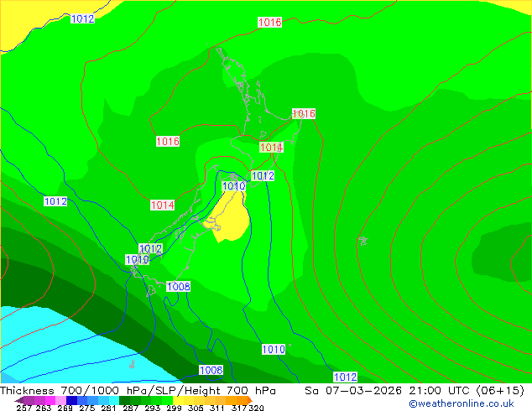Click the Chatham Islands outline east of New Zealand
The height and width of the screenshot is (411, 532).
(363, 241)
